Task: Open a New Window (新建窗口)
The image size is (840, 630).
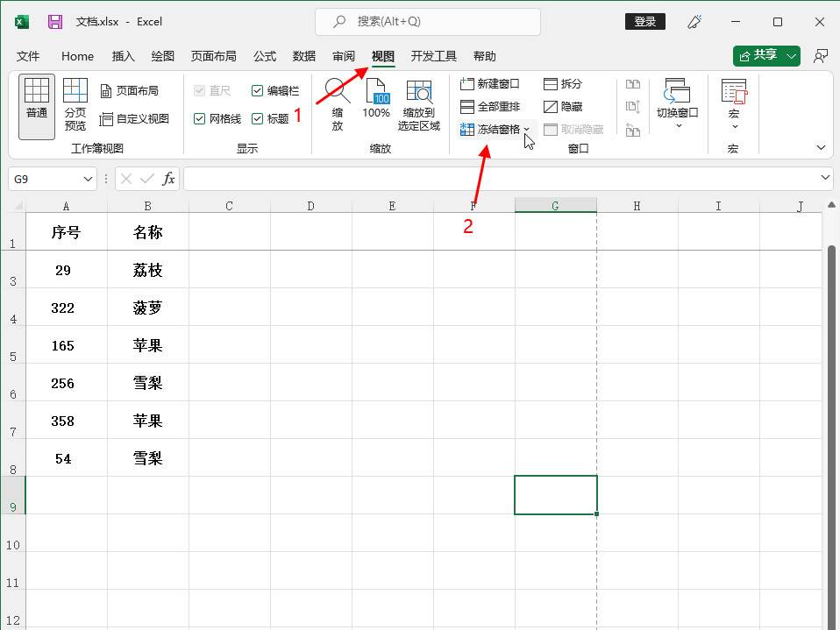Action: pyautogui.click(x=489, y=84)
